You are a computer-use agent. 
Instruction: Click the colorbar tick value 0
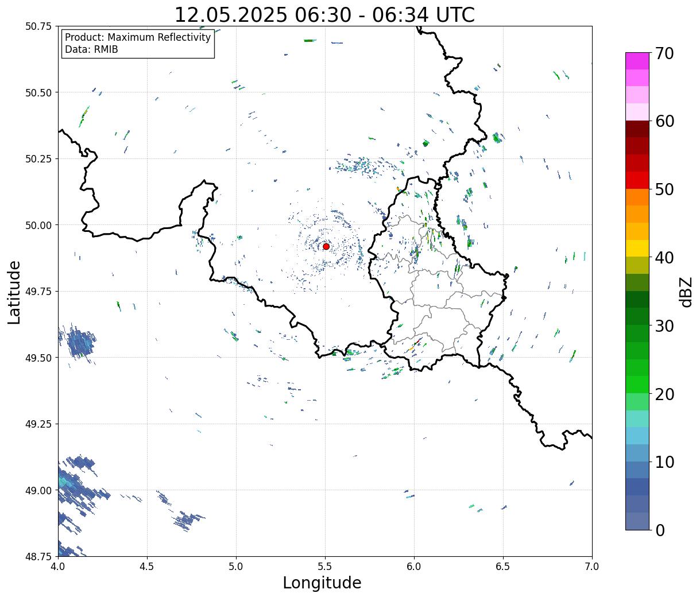click(x=660, y=530)
